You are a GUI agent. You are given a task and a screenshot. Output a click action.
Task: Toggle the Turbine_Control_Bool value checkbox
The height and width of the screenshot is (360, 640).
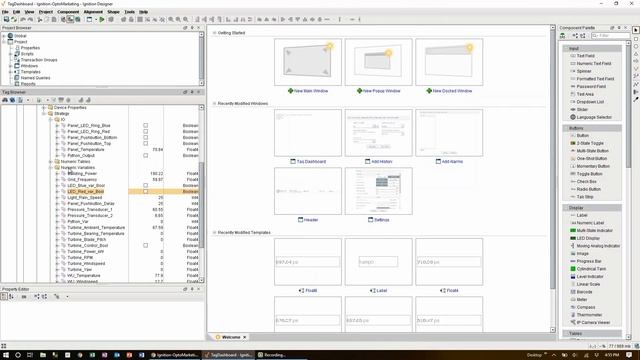point(145,245)
